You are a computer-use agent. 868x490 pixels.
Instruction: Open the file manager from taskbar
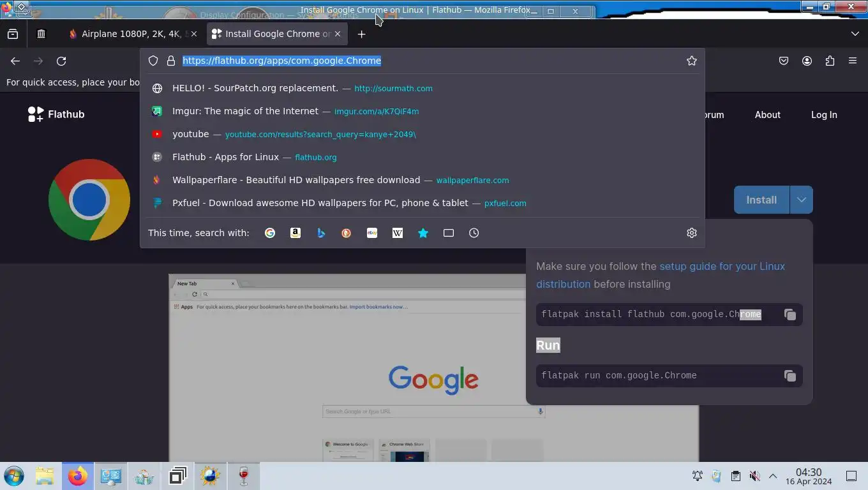tap(45, 476)
